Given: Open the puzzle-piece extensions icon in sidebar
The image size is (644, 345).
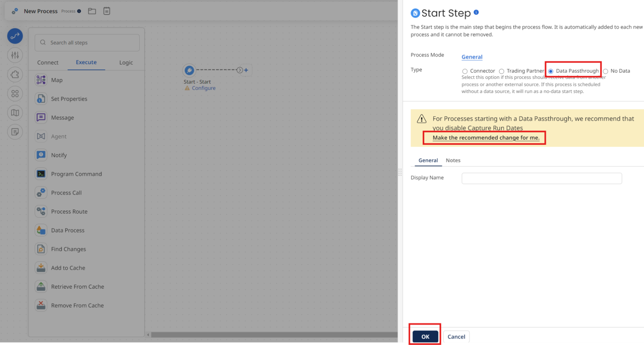Looking at the screenshot, I should coord(15,74).
